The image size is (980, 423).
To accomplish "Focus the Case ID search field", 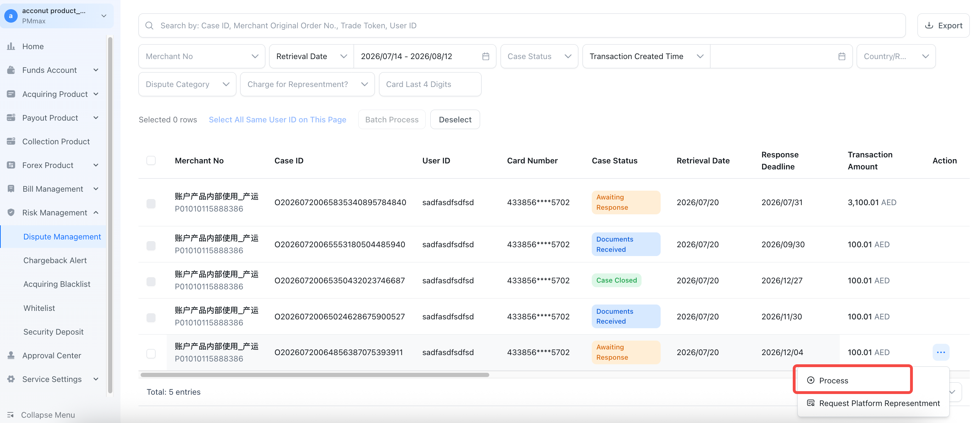I will click(x=521, y=25).
